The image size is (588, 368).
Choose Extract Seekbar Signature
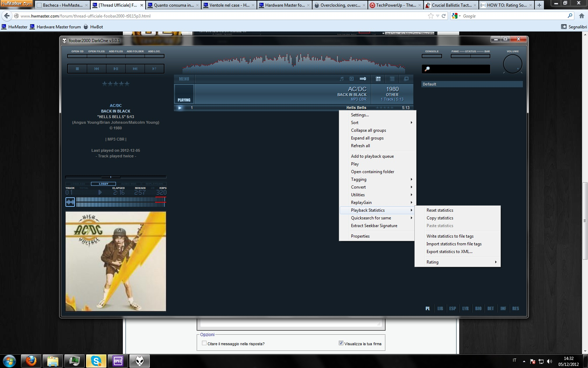[x=377, y=226]
